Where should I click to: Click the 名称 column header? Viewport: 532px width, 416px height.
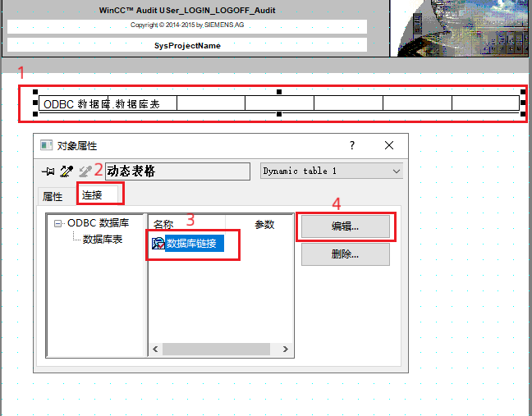point(163,224)
